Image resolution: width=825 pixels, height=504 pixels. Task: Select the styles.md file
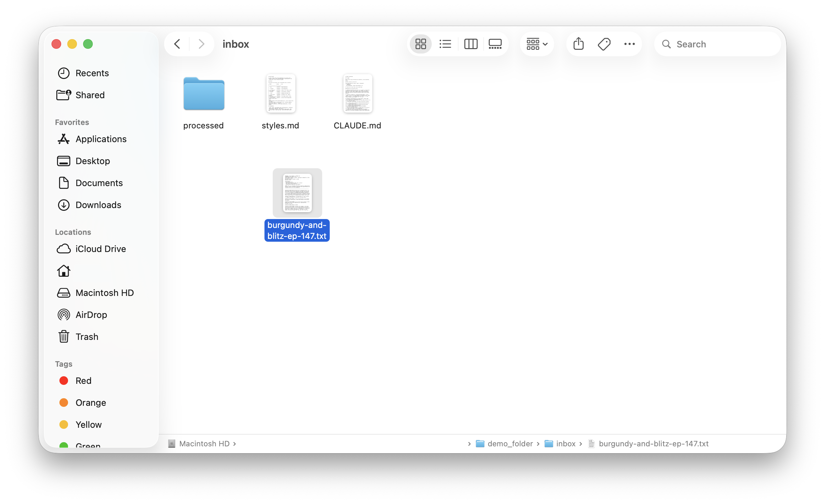tap(281, 93)
